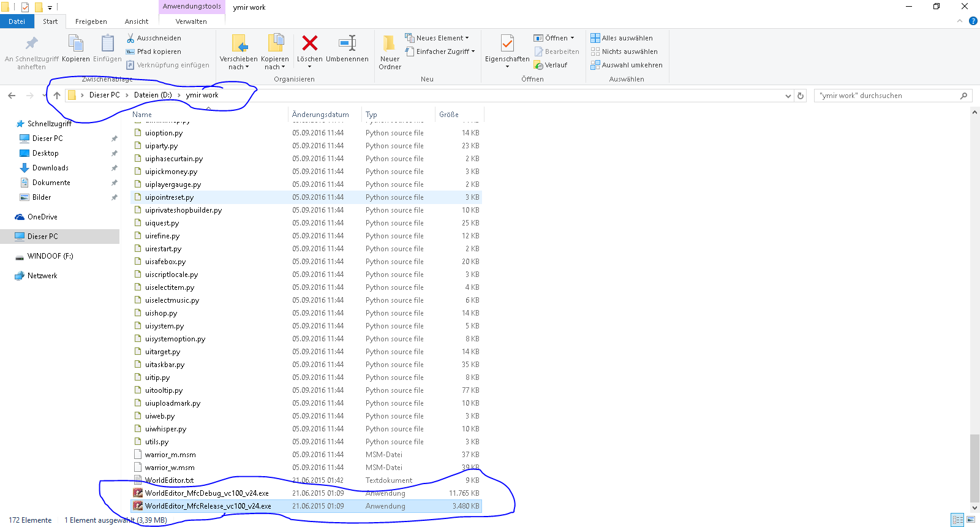The height and width of the screenshot is (527, 980).
Task: Select Desktop in the navigation pane
Action: pyautogui.click(x=45, y=153)
